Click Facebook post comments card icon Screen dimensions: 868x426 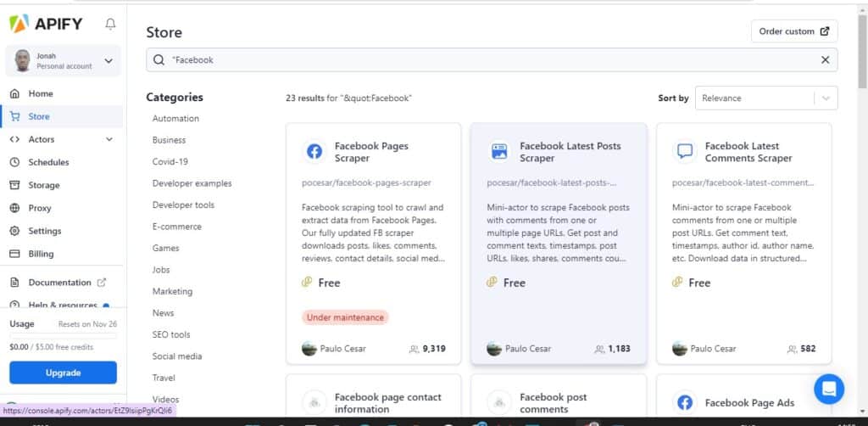click(499, 402)
